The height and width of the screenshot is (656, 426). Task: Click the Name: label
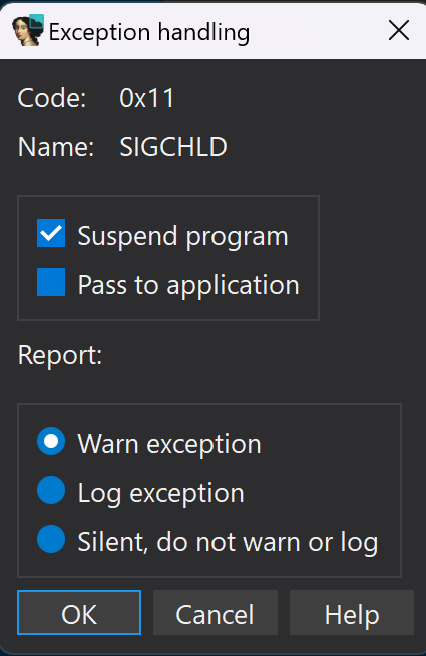[x=56, y=147]
